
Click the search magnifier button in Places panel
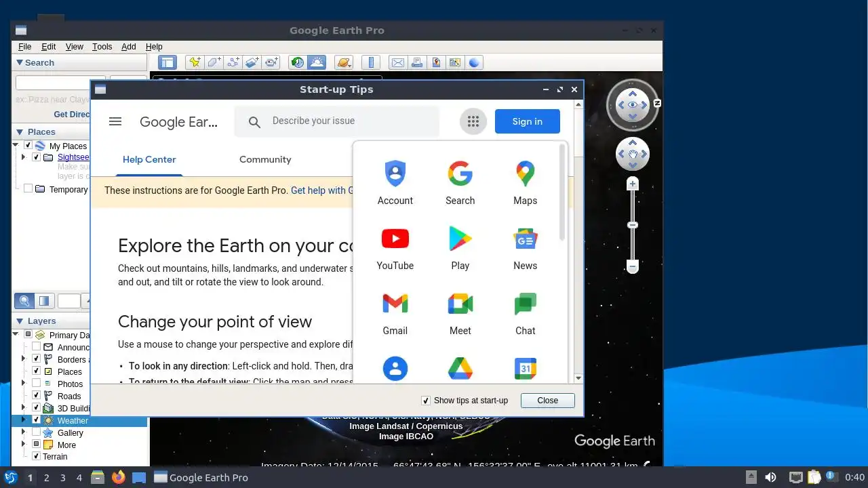[x=24, y=301]
